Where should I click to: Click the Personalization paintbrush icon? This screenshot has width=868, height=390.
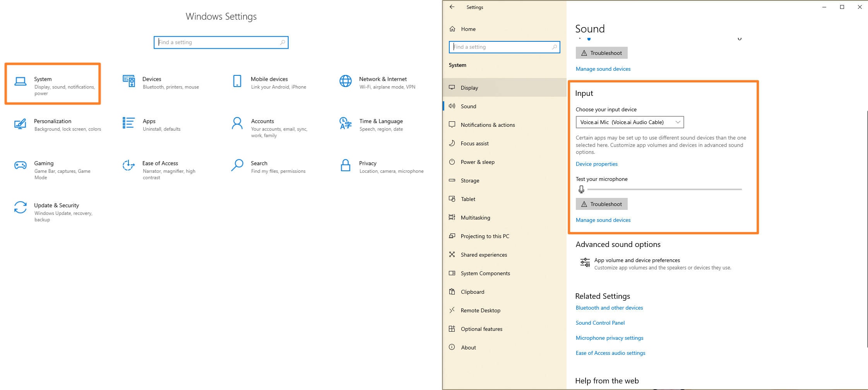(x=20, y=123)
